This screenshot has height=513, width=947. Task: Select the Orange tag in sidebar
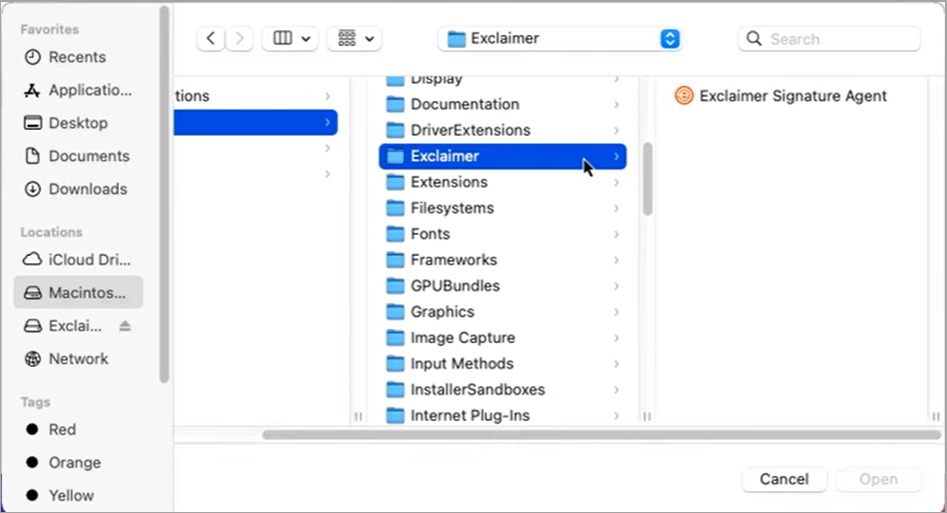74,463
